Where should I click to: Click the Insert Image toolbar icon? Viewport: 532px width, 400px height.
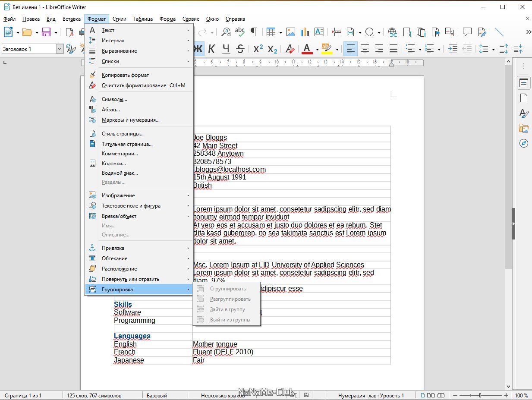tap(291, 32)
